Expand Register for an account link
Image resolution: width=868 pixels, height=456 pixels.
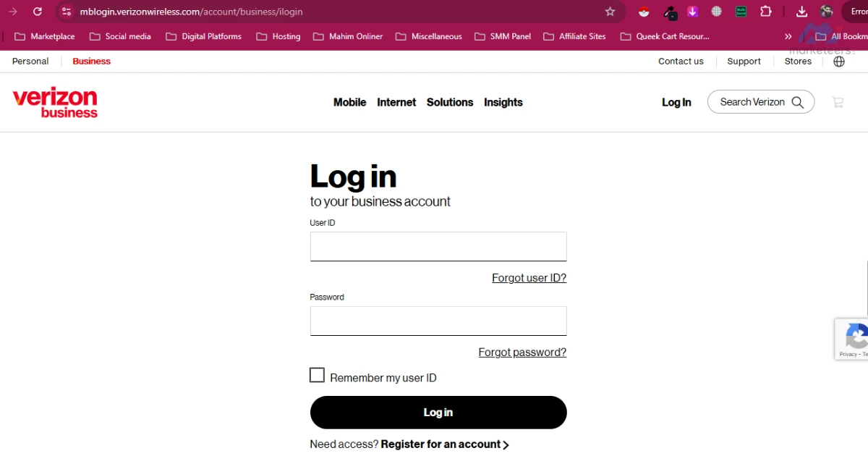[x=444, y=444]
